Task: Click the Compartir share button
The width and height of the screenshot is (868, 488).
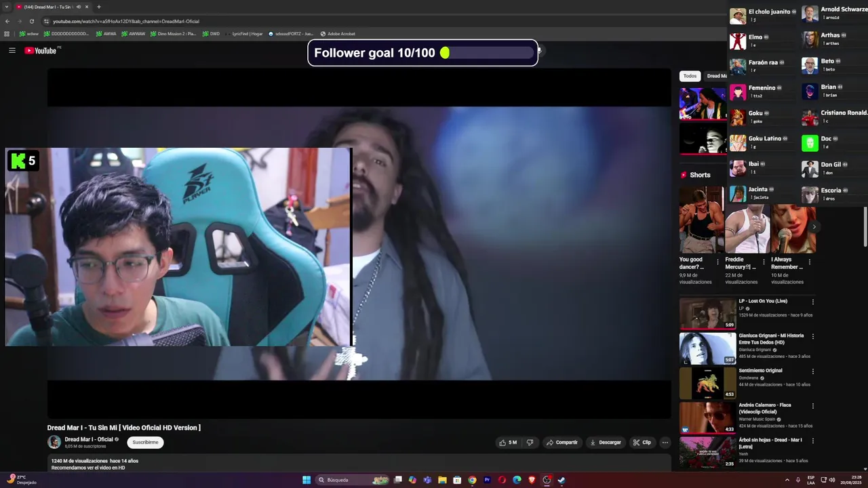Action: (562, 443)
